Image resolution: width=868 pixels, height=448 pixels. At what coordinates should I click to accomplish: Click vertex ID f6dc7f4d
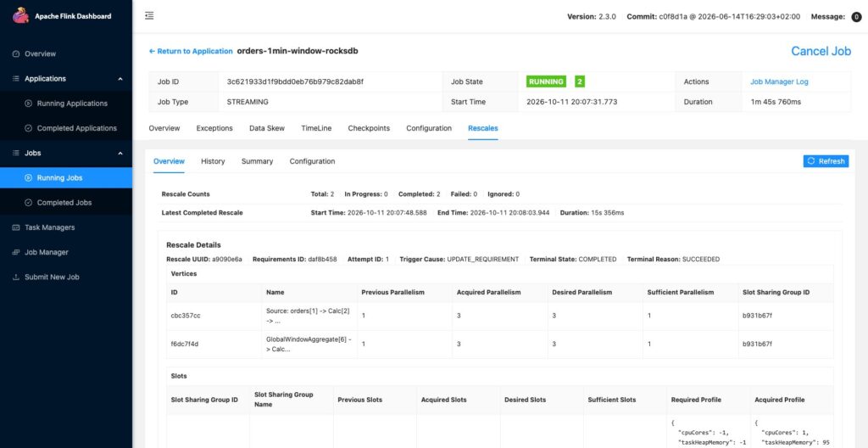pyautogui.click(x=185, y=344)
